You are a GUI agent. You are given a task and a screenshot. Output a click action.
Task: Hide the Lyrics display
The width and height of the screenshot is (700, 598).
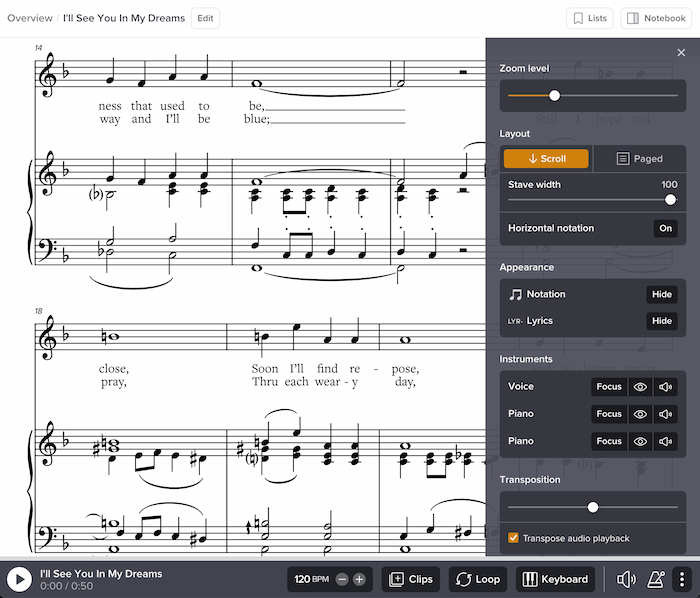pyautogui.click(x=662, y=321)
